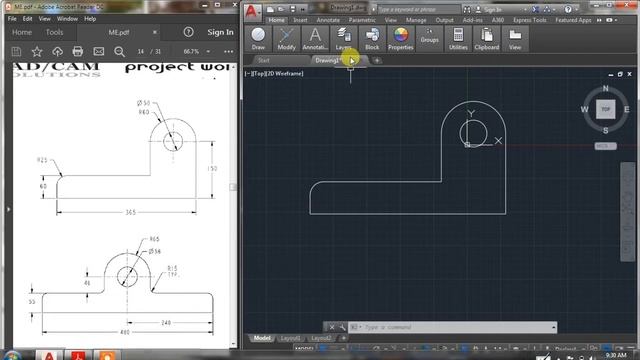Open the Modify panel in AutoCAD ribbon
640x360 pixels.
pos(287,39)
